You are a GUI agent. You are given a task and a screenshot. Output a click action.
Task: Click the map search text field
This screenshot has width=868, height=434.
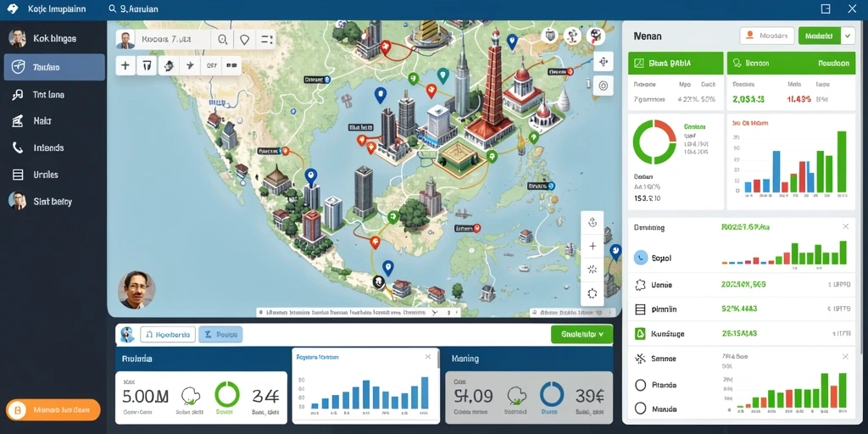pos(175,39)
